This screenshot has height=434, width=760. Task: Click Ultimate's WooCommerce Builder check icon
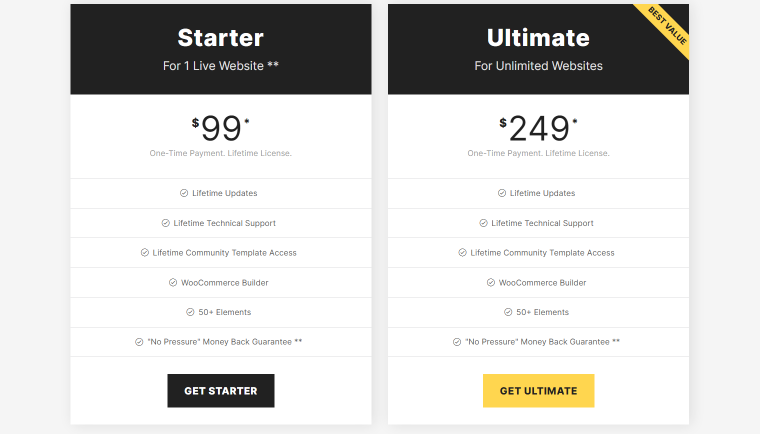(x=491, y=282)
